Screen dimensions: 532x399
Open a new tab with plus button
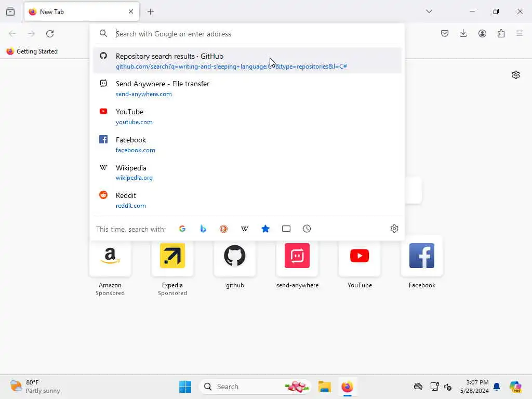pyautogui.click(x=151, y=12)
